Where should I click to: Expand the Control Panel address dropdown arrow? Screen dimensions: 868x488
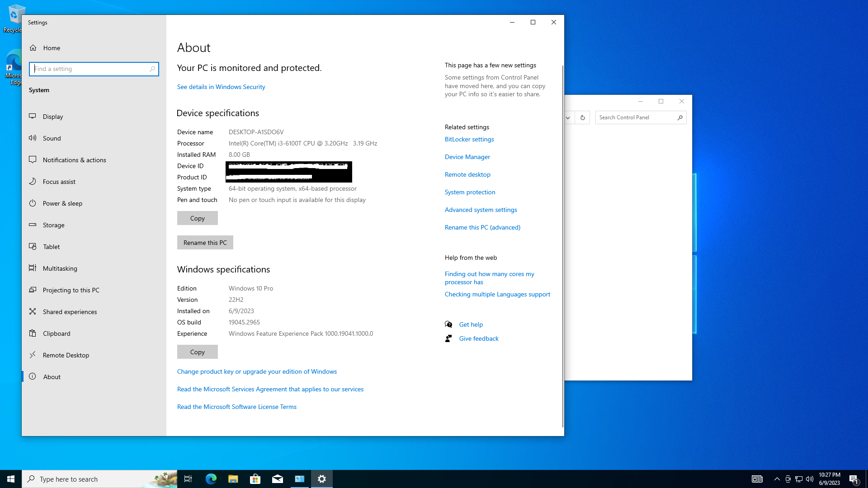tap(568, 117)
